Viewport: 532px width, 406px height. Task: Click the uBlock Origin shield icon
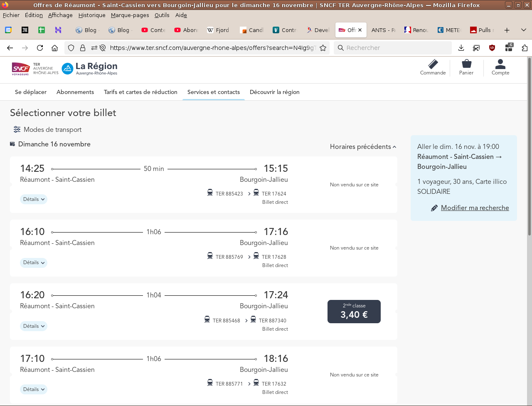click(492, 48)
